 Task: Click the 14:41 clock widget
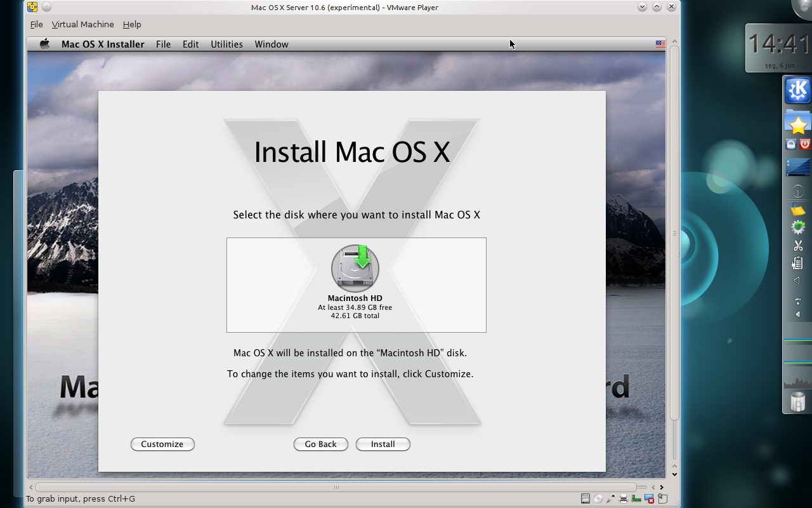click(779, 48)
